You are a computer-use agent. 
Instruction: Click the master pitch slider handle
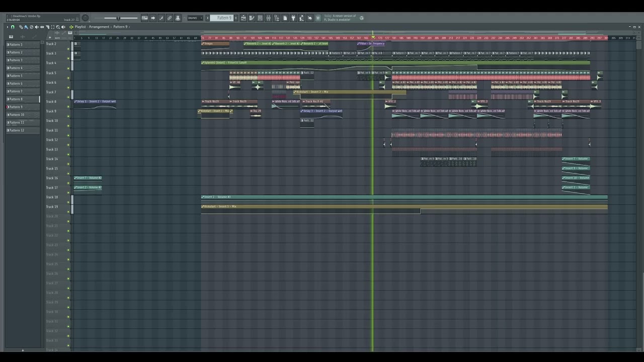tap(118, 18)
